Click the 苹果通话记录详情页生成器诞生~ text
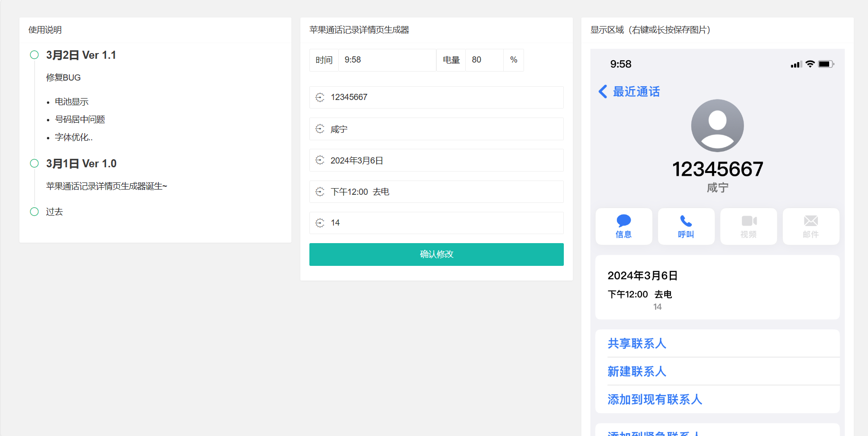 click(x=107, y=186)
